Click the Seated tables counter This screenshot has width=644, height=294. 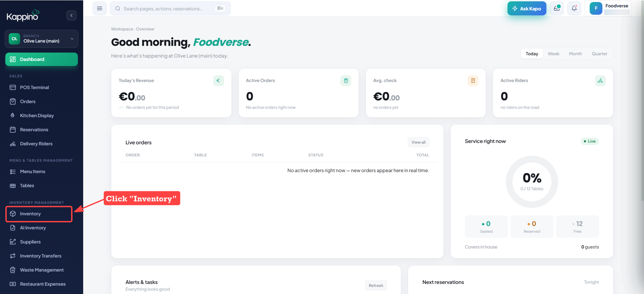(x=486, y=226)
